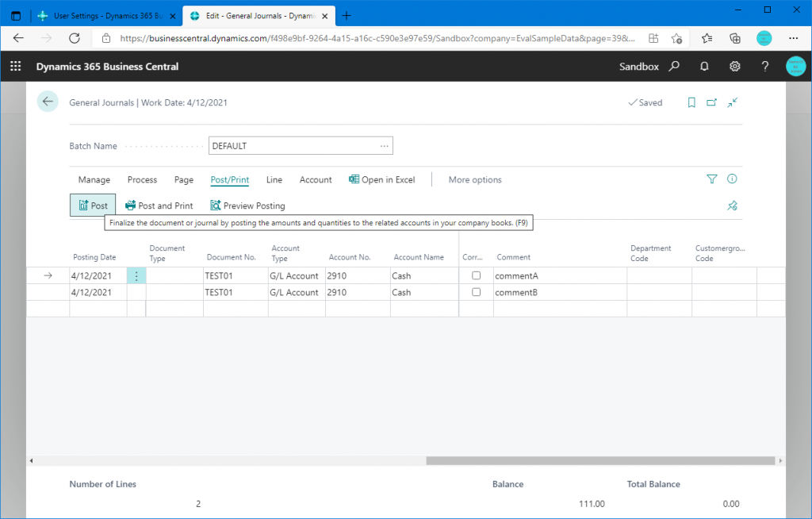Toggle the filter pane funnel icon

(712, 179)
